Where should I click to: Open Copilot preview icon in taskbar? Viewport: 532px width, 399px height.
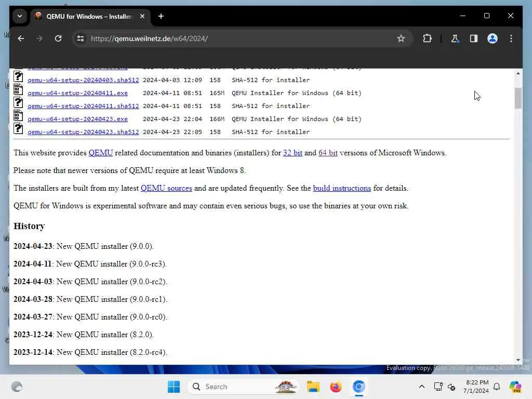(x=515, y=387)
